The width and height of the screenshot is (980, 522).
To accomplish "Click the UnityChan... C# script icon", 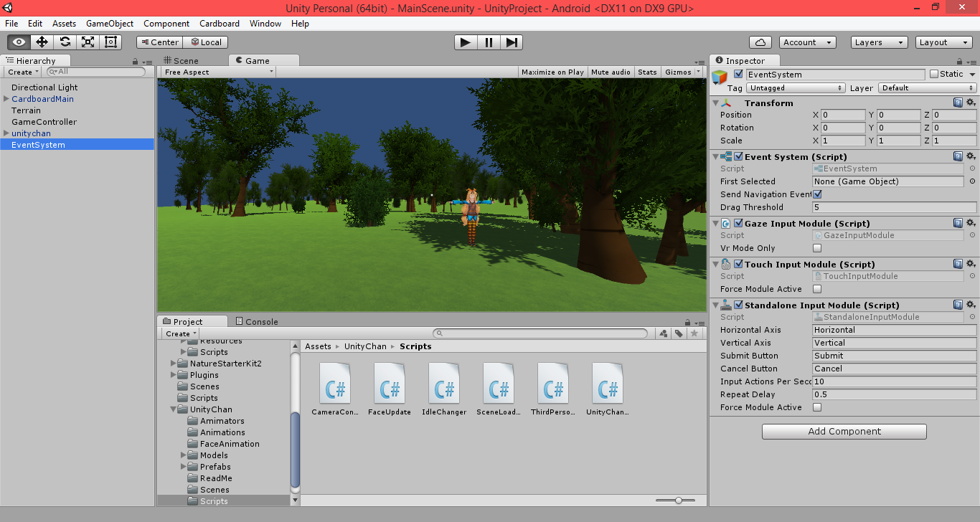I will [x=608, y=383].
